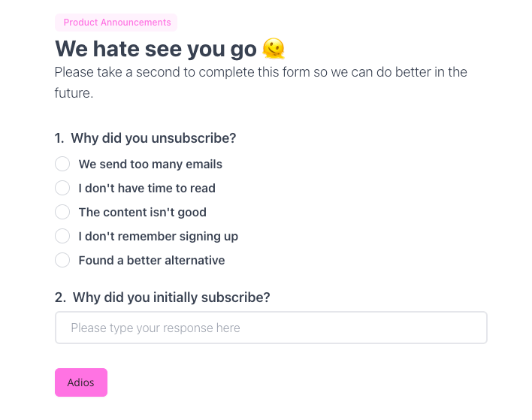Select the 'We send too many emails' radio circle

[x=62, y=164]
